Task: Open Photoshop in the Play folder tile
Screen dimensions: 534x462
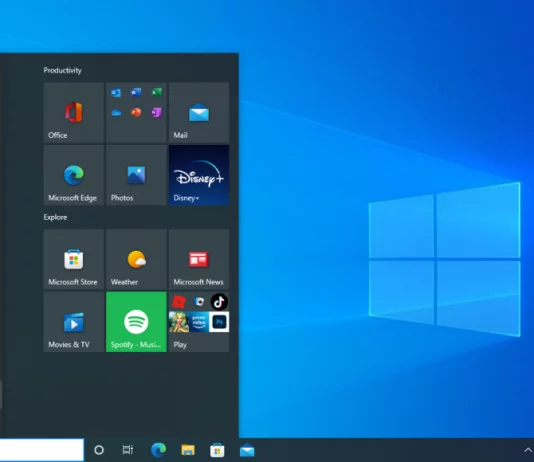Action: coord(219,322)
